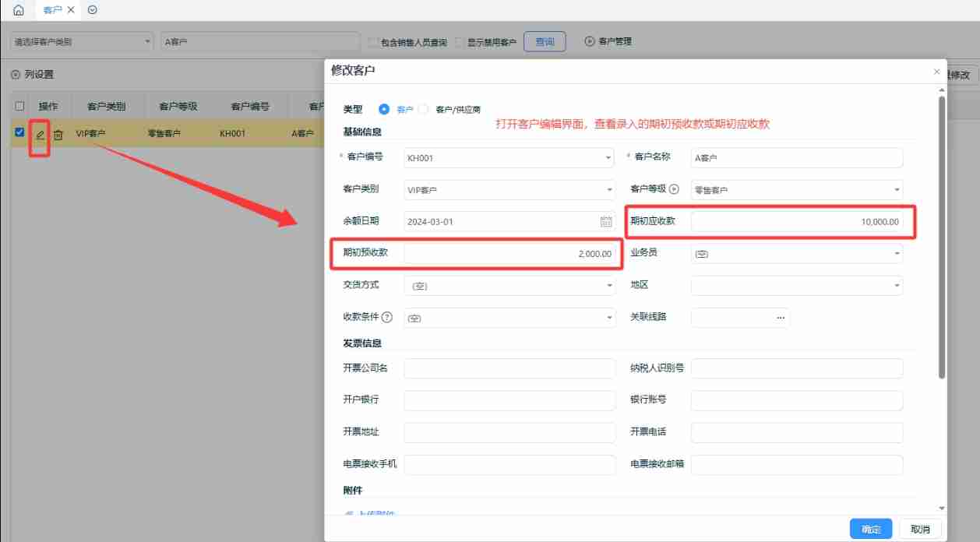
Task: Enable the 包含销售人员查询 checkbox
Action: 372,41
